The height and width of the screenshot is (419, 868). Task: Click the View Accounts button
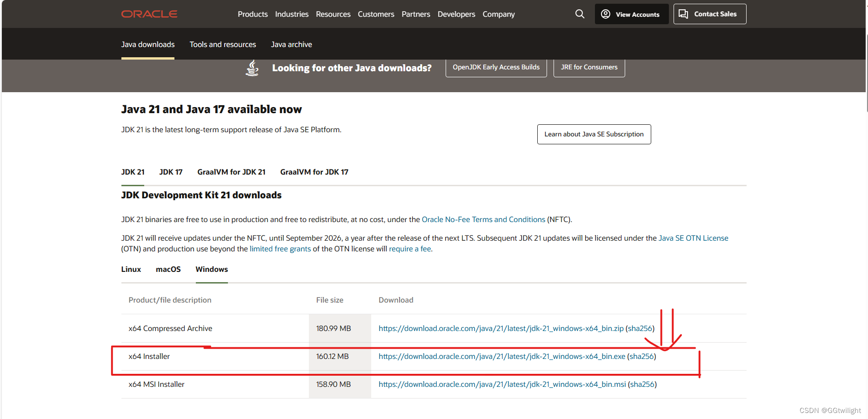pyautogui.click(x=631, y=14)
